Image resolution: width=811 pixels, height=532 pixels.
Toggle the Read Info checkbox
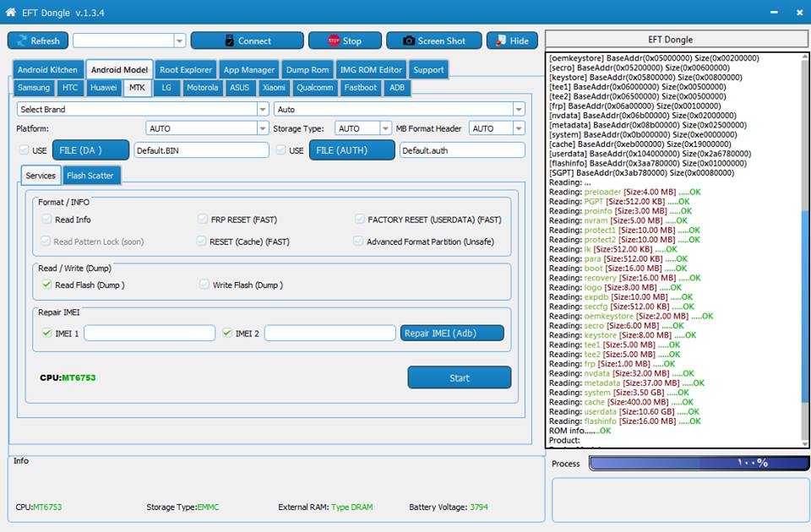46,220
